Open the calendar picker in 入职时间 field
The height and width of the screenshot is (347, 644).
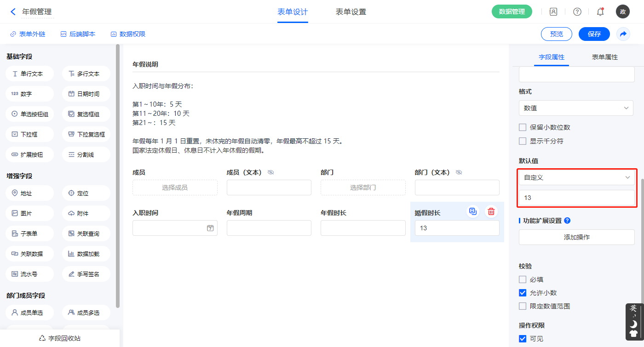210,228
